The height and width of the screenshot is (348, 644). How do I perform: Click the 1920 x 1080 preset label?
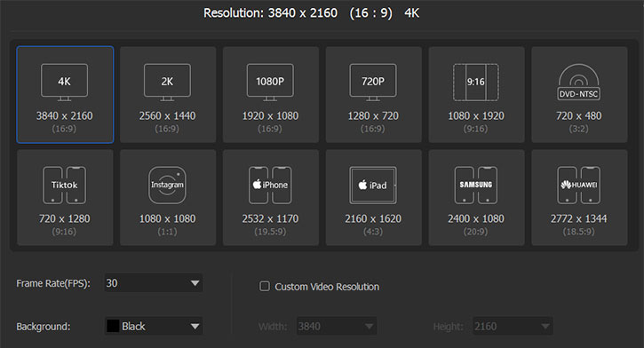click(270, 116)
